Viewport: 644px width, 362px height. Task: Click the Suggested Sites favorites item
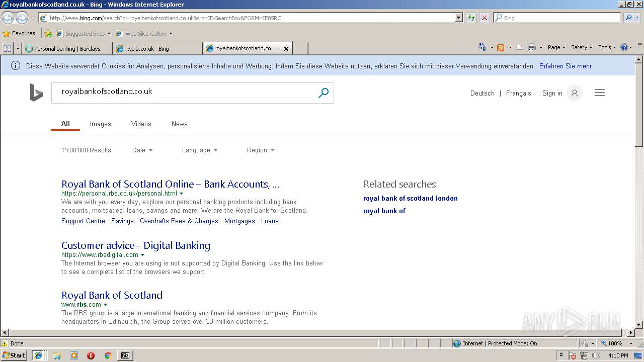coord(83,34)
